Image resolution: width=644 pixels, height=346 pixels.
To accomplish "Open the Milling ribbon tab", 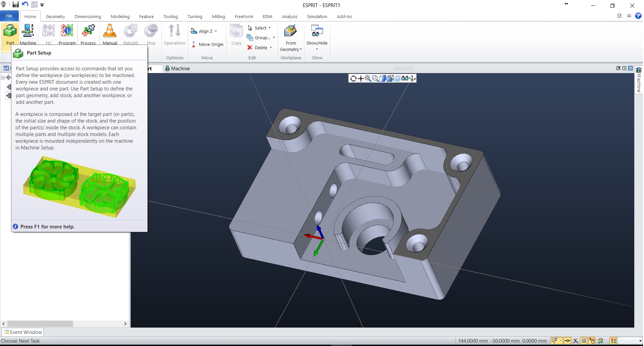I will (x=218, y=16).
